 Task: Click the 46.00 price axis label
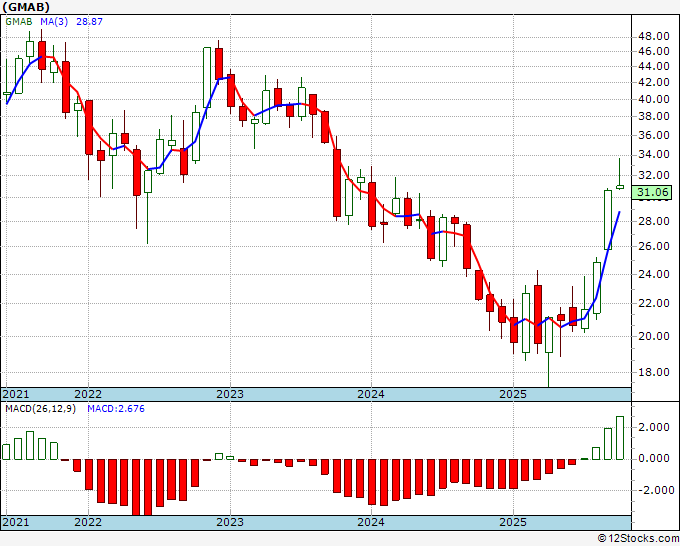pos(654,51)
